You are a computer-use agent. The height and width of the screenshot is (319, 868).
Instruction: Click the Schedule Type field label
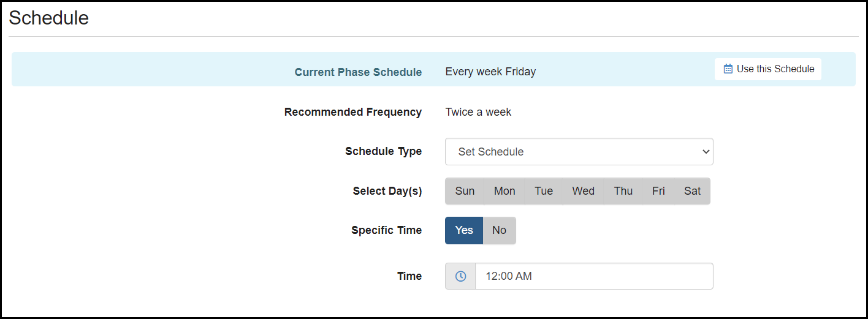pyautogui.click(x=383, y=151)
